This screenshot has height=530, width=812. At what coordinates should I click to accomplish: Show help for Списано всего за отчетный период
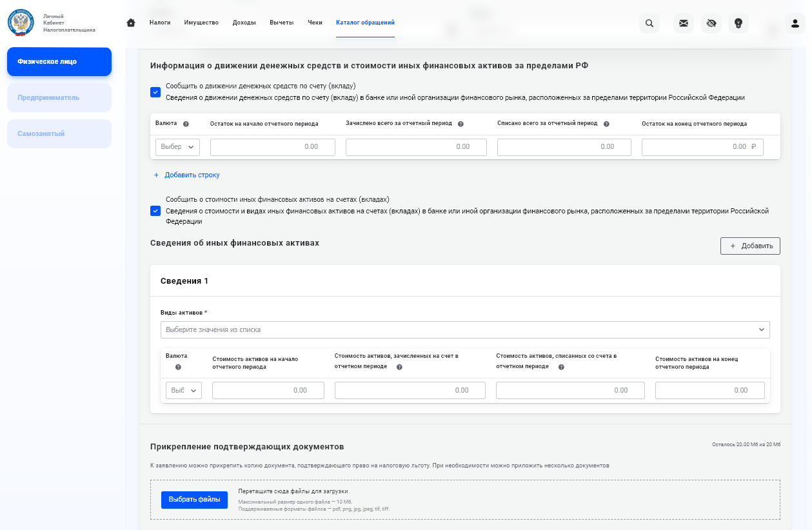pos(606,124)
